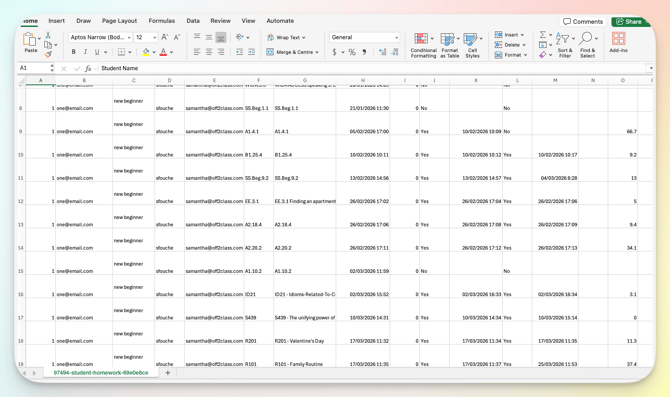Expand the formula bar with arrow
Viewport: 670px width, 397px height.
(x=650, y=68)
